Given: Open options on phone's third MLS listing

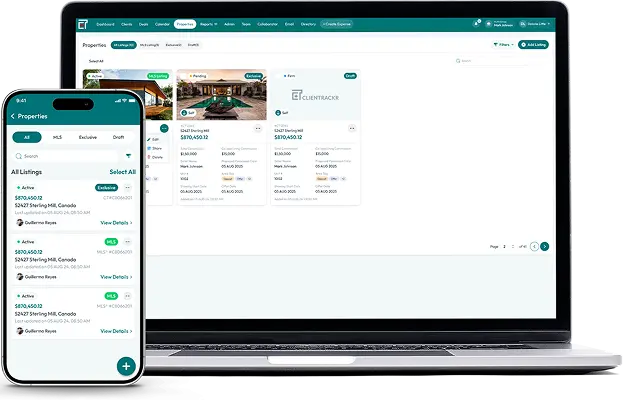Looking at the screenshot, I should coord(128,296).
